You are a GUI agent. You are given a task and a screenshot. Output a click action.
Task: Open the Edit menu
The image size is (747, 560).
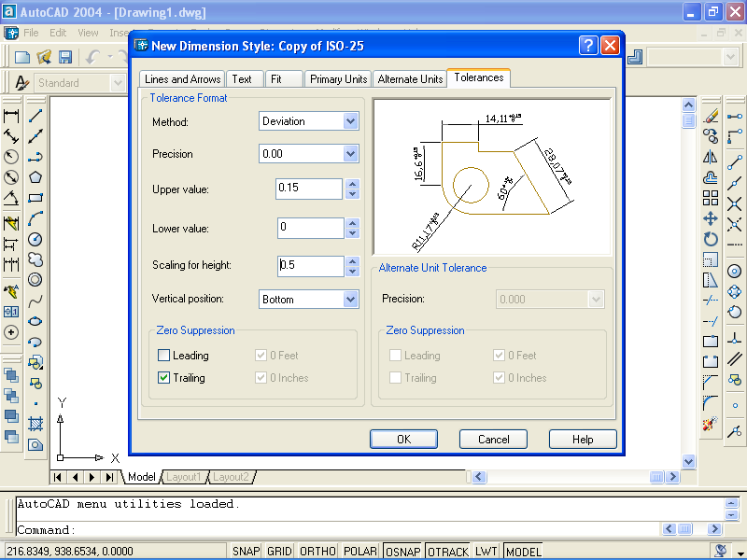pos(58,33)
